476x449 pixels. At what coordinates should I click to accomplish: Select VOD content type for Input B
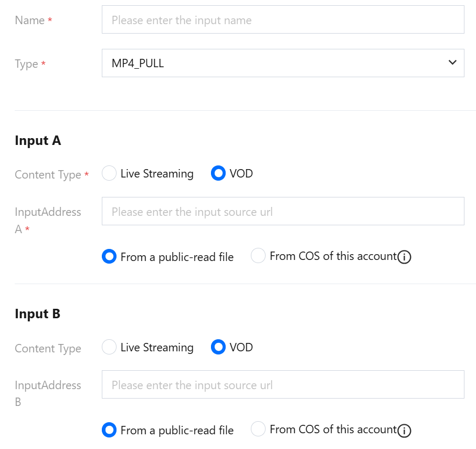[218, 347]
